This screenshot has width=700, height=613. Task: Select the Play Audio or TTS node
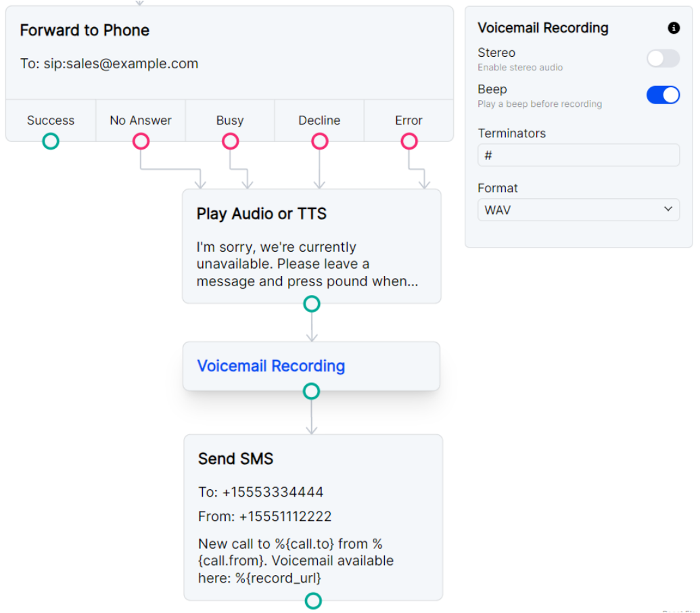[261, 214]
